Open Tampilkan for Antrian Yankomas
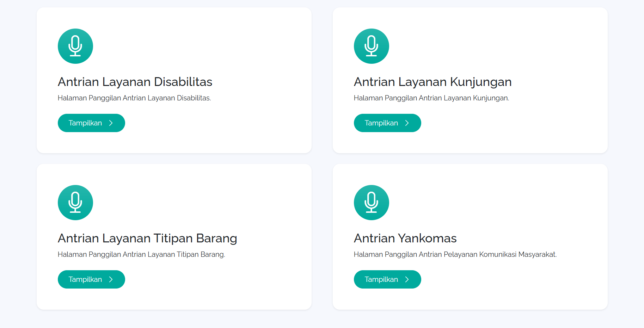Image resolution: width=644 pixels, height=328 pixels. click(x=387, y=279)
